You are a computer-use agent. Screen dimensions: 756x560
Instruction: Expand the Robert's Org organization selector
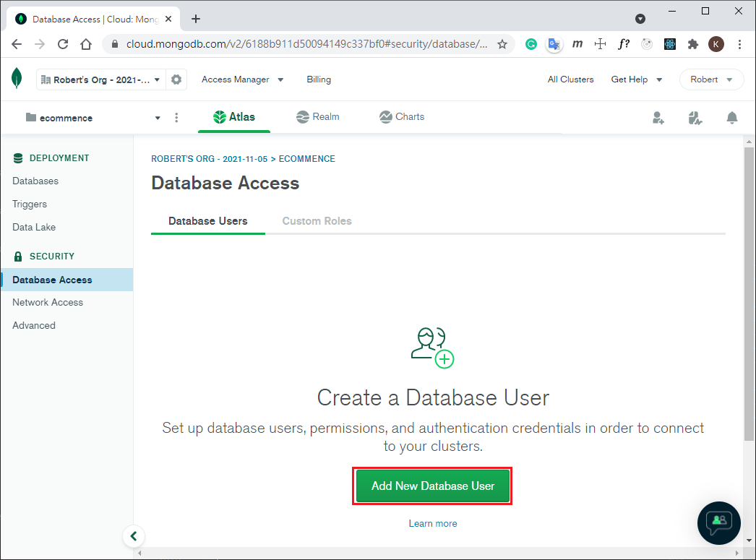pos(100,79)
